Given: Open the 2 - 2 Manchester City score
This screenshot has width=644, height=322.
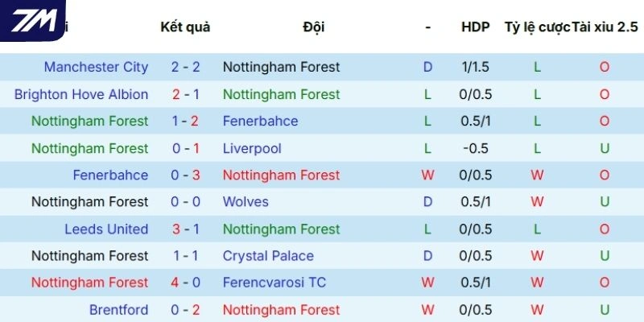Looking at the screenshot, I should (x=185, y=67).
